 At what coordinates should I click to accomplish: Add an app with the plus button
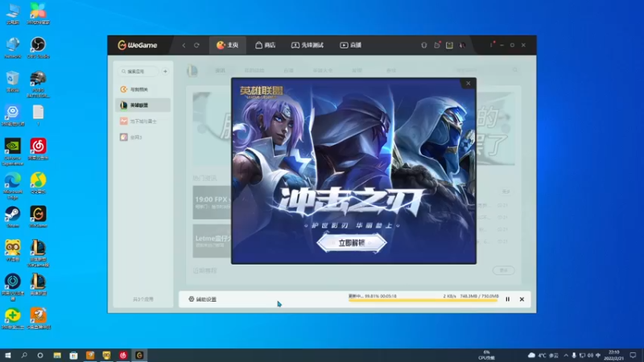[x=165, y=72]
